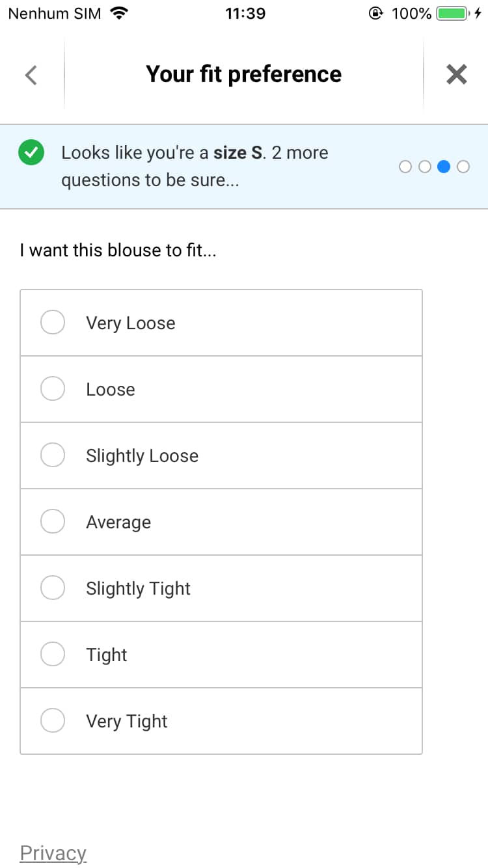This screenshot has width=488, height=868.
Task: Select the Very Tight option
Action: [53, 721]
